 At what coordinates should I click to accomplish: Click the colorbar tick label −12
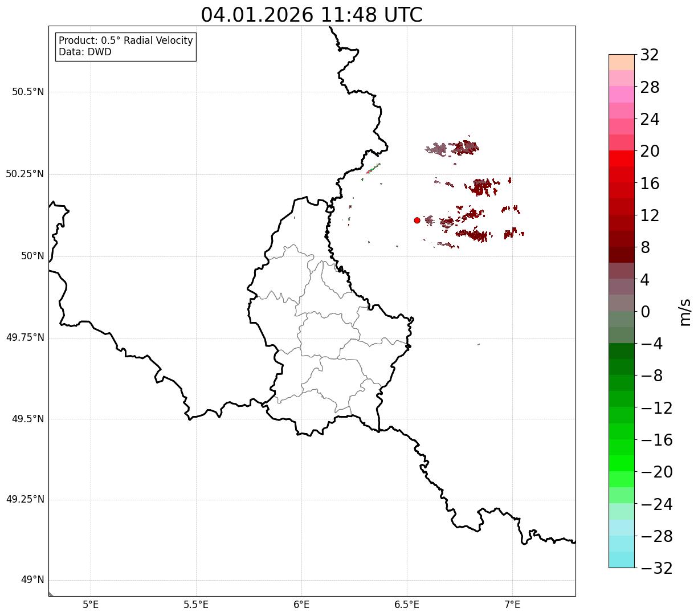click(656, 408)
